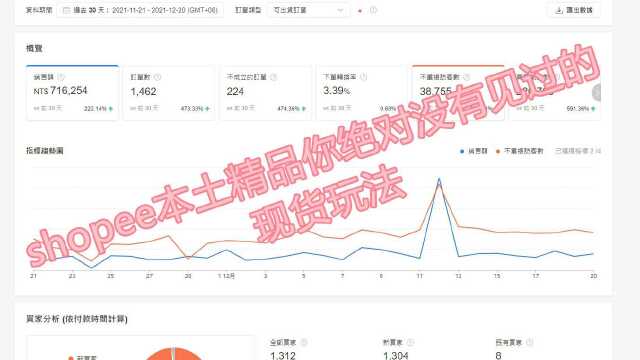The image size is (640, 360).
Task: Open the order type dropdown
Action: tap(309, 10)
